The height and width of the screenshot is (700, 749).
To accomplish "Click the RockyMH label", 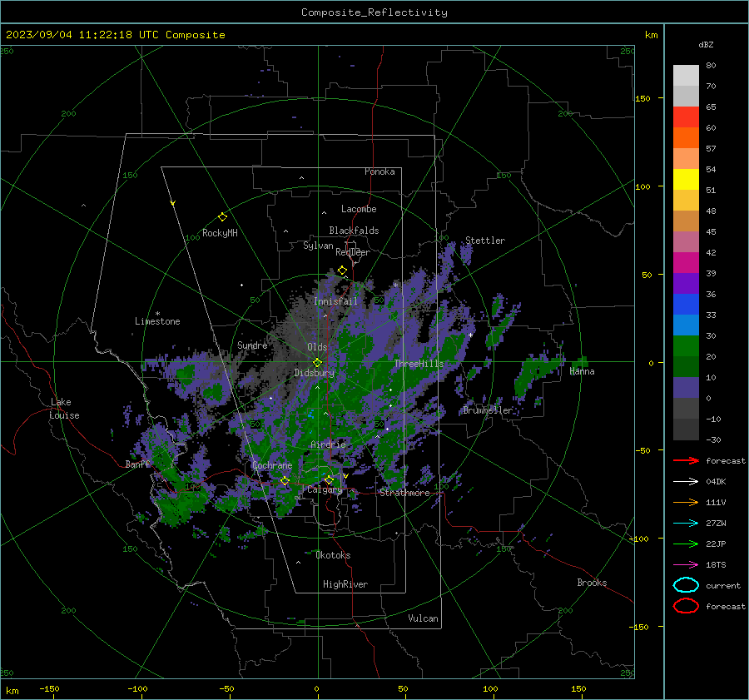I will pyautogui.click(x=220, y=233).
